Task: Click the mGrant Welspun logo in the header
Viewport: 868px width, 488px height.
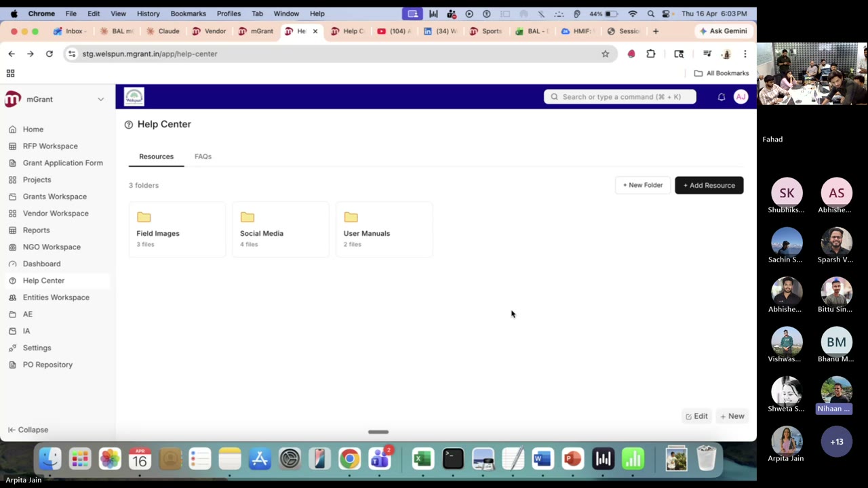Action: (134, 96)
